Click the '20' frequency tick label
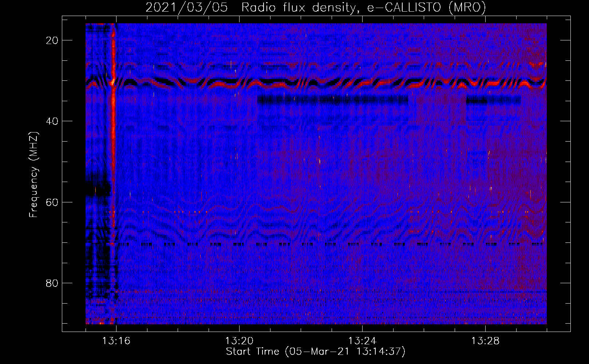 click(x=52, y=40)
